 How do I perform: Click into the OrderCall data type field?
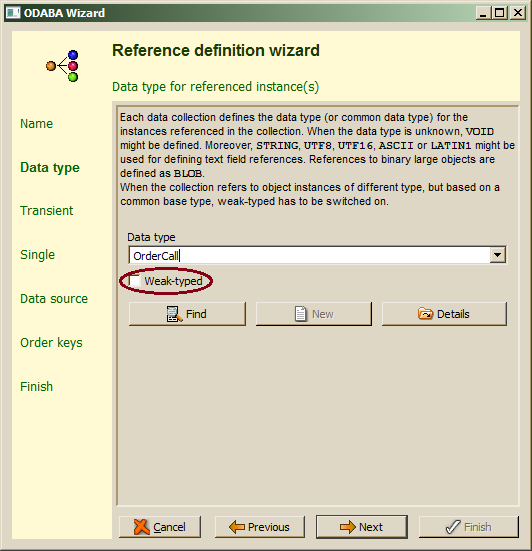pyautogui.click(x=309, y=255)
